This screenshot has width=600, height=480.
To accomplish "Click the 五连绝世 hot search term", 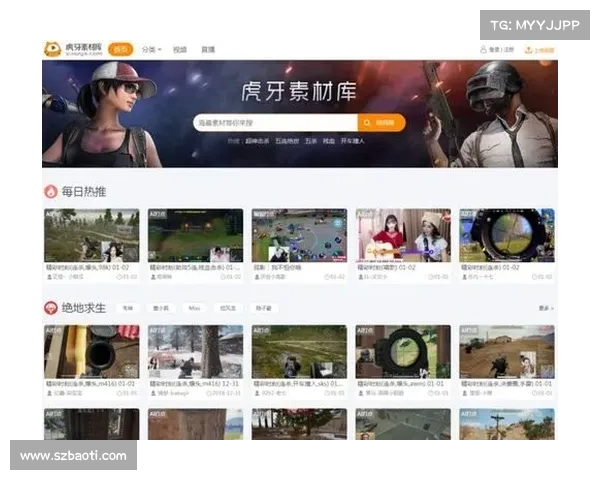I will [x=287, y=141].
